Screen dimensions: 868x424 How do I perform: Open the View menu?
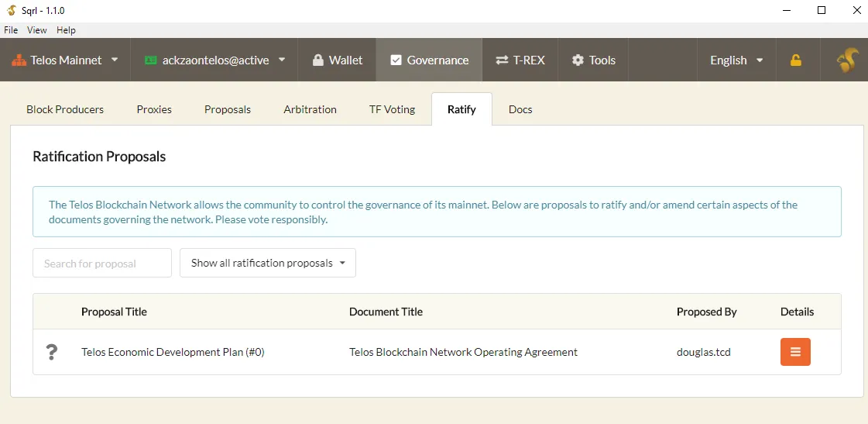pyautogui.click(x=37, y=30)
